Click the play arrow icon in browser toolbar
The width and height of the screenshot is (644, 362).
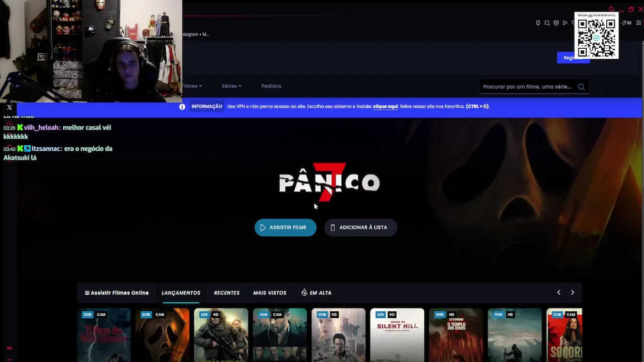[565, 23]
